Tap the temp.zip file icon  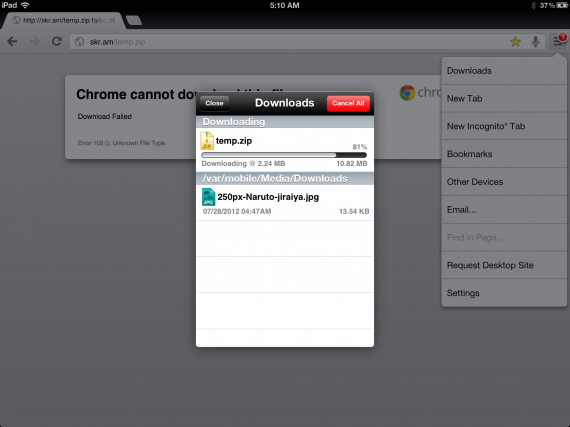(x=207, y=141)
